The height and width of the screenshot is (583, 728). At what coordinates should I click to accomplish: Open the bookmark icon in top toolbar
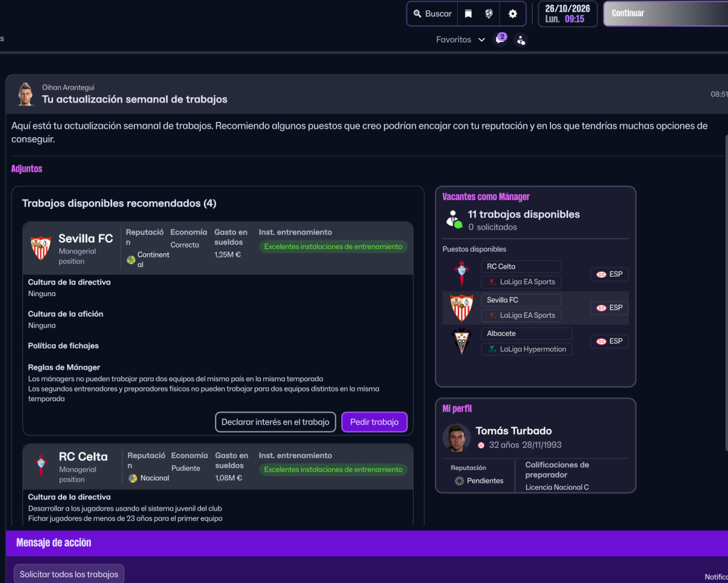(468, 13)
